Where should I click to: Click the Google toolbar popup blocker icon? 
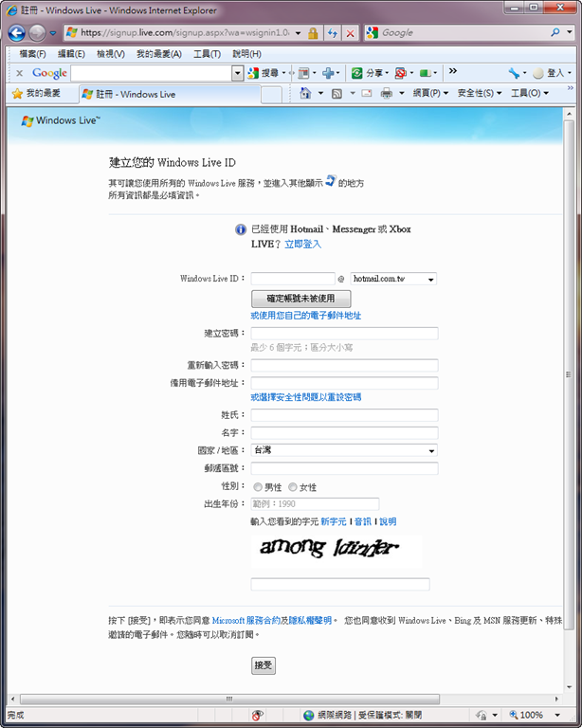pyautogui.click(x=400, y=73)
